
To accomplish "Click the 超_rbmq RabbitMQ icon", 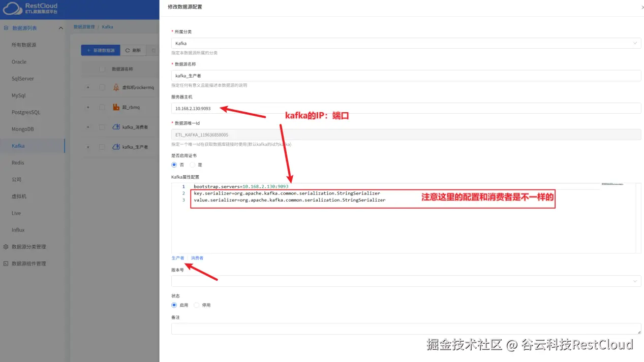I will [x=116, y=107].
